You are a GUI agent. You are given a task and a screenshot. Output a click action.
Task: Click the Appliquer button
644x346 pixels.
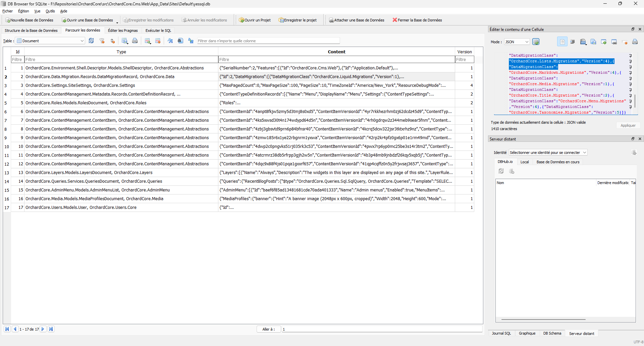pos(628,125)
